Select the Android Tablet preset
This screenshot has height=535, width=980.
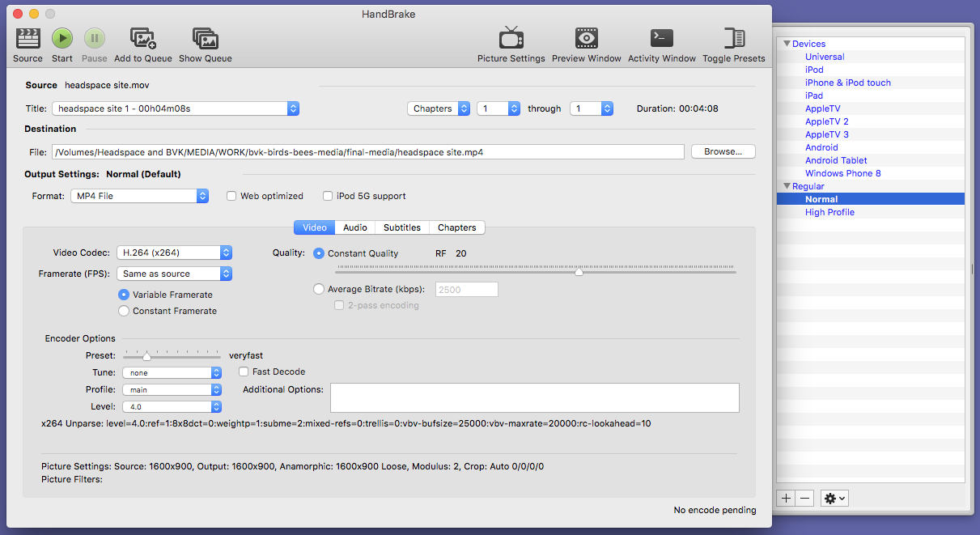836,160
